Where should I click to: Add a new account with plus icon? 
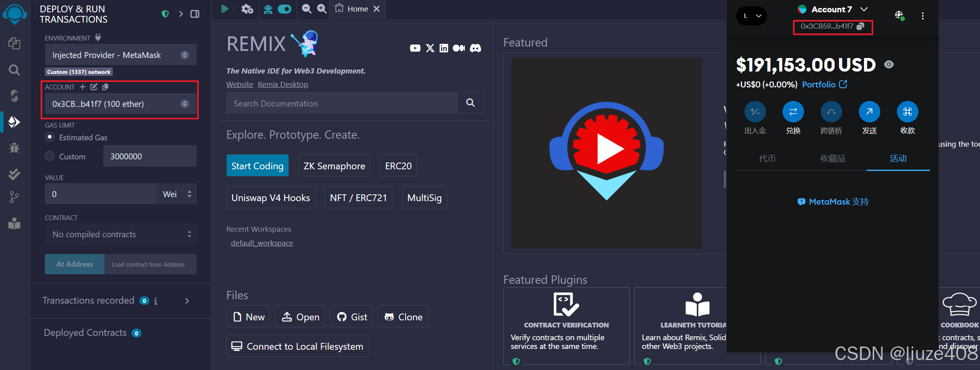coord(82,87)
